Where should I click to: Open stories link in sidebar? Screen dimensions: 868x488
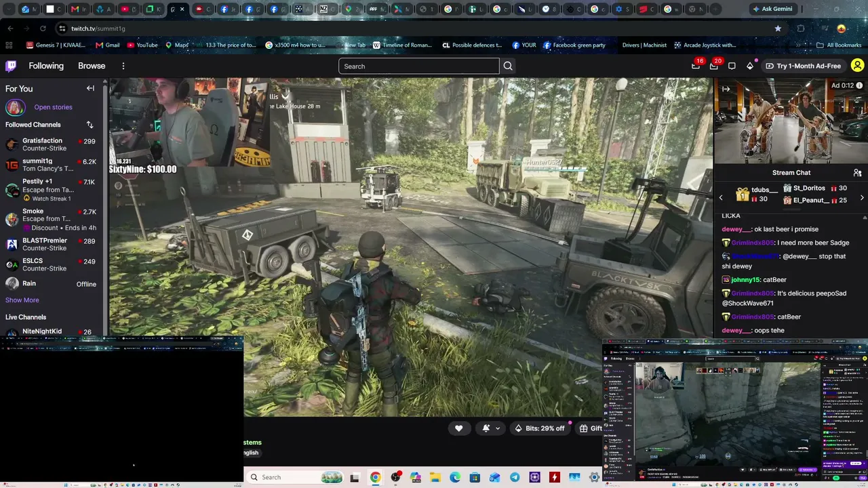click(x=53, y=107)
